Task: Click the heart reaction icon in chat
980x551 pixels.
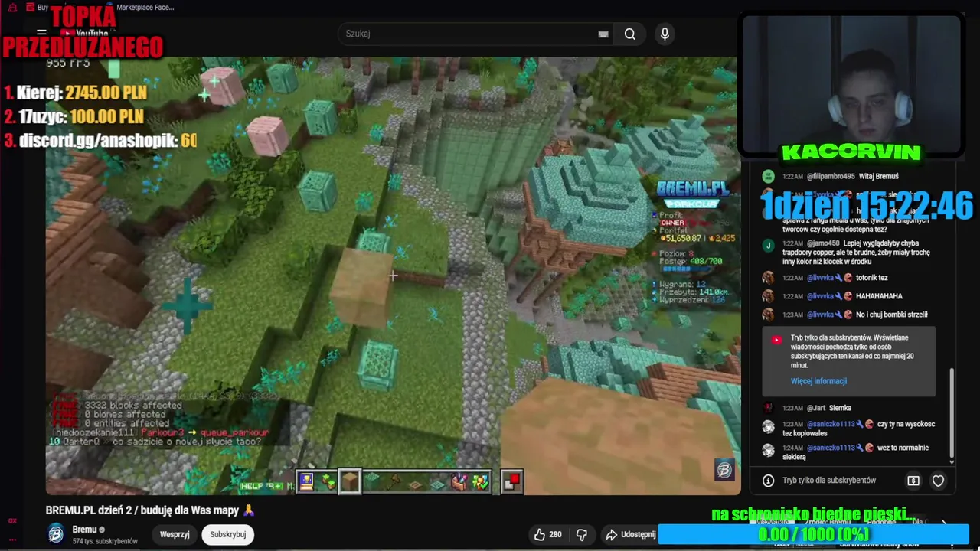Action: tap(938, 481)
